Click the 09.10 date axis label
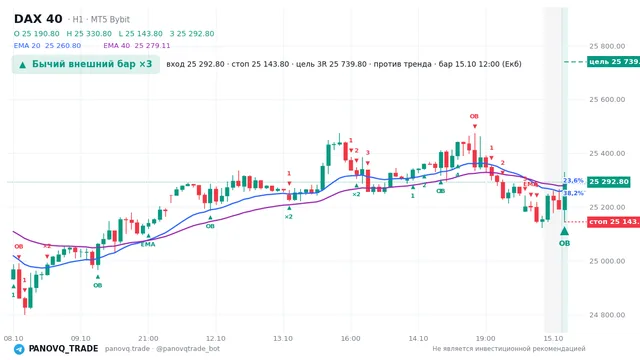 coord(80,338)
